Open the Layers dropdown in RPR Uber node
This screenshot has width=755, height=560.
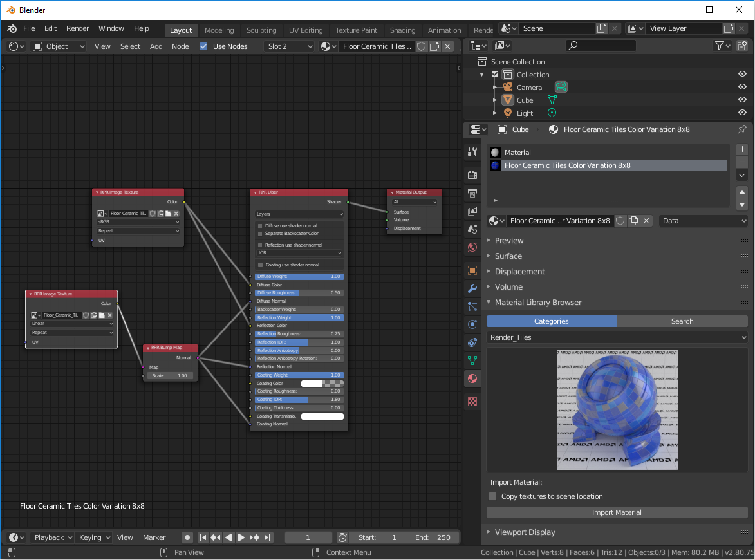pos(299,214)
